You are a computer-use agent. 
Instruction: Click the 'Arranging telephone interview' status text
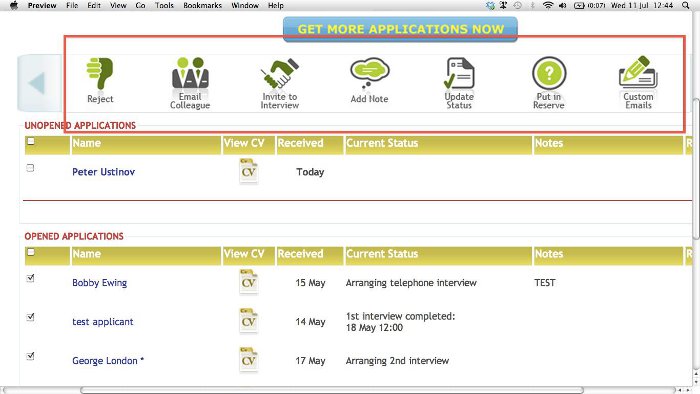tap(411, 282)
